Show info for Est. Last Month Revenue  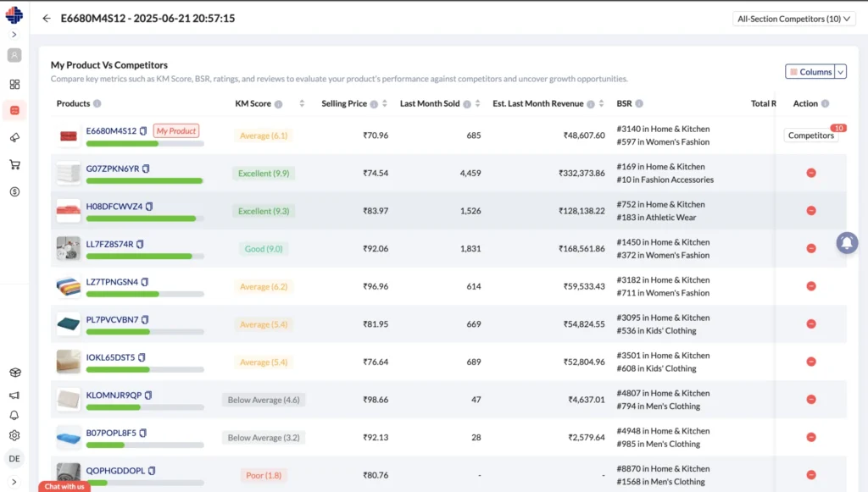point(591,104)
